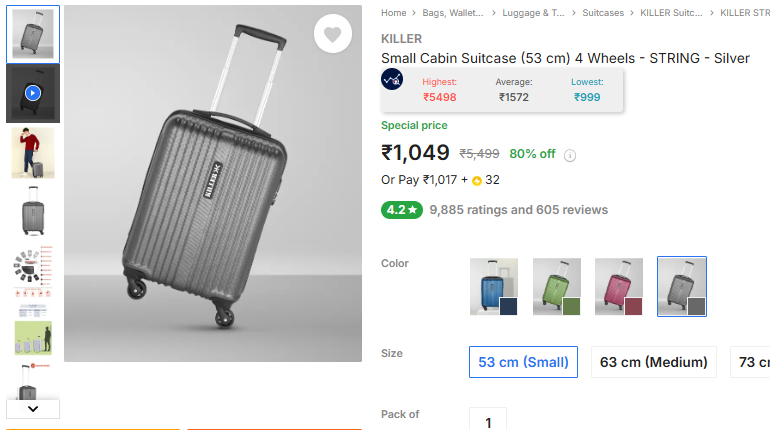Click the info icon beside 80% off
770x430 pixels.
[570, 155]
